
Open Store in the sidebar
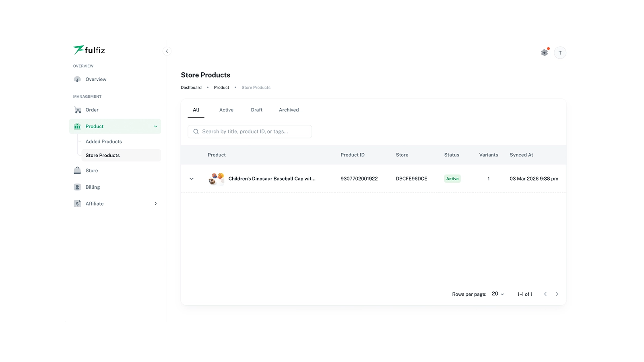(x=115, y=171)
